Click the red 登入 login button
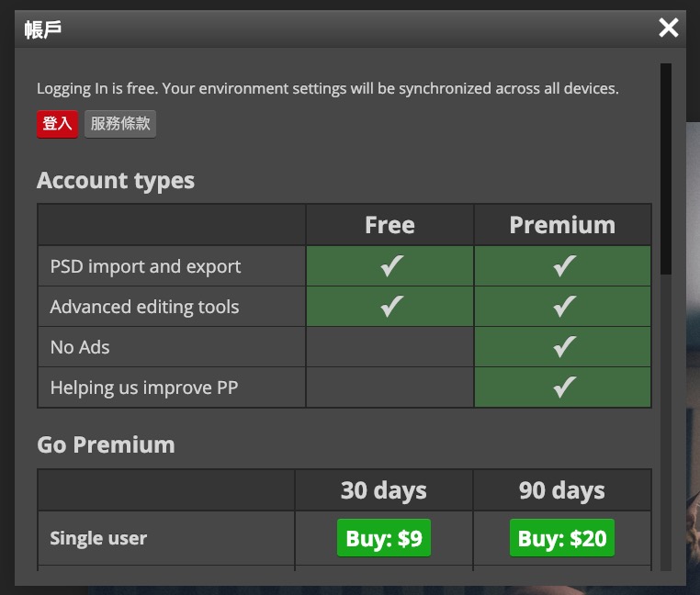This screenshot has width=700, height=595. click(57, 124)
